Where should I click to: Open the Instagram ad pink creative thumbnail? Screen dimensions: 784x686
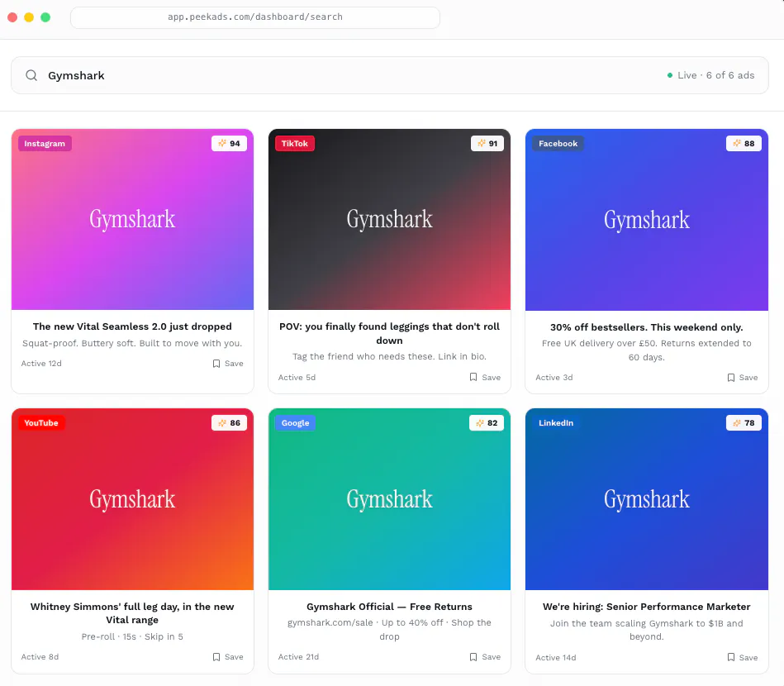[132, 220]
